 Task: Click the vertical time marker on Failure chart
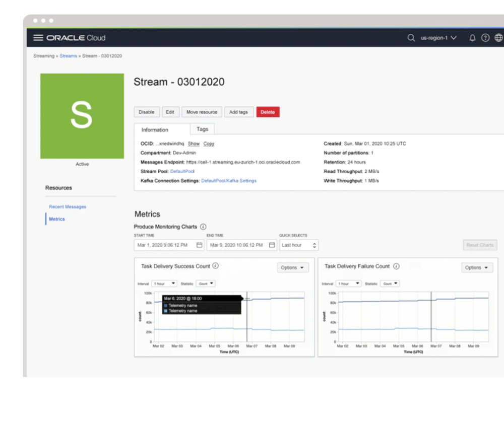431,317
